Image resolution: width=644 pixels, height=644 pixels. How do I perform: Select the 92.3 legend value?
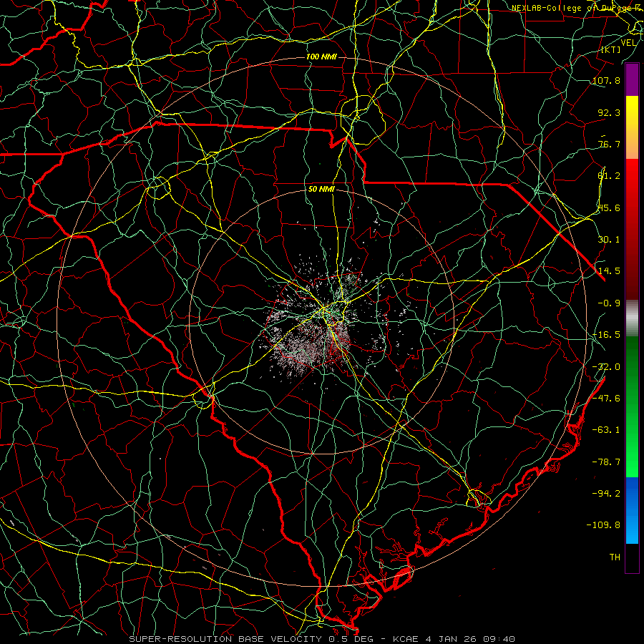609,112
